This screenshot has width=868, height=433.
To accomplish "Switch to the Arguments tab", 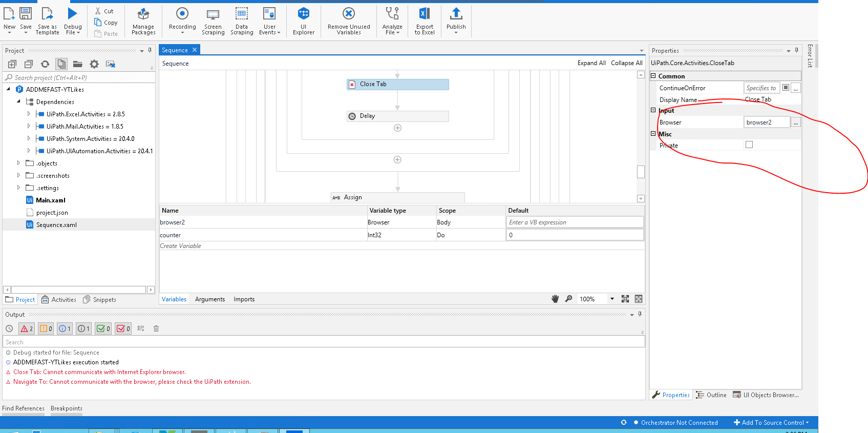I will [209, 299].
